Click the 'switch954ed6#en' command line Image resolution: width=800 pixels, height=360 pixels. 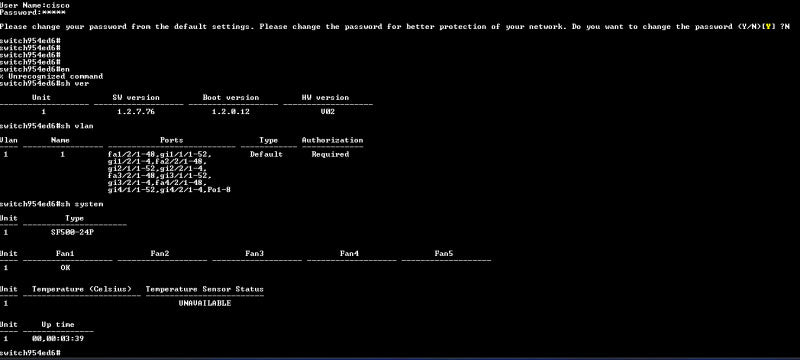(35, 69)
